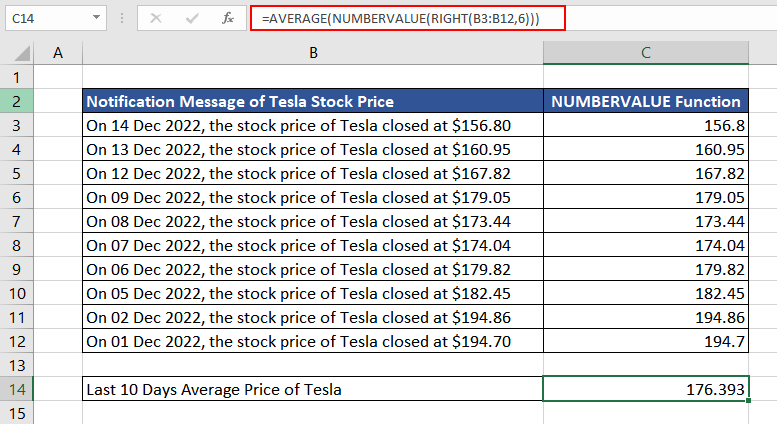Select the Last 10 Days Average Price cell

pyautogui.click(x=313, y=389)
